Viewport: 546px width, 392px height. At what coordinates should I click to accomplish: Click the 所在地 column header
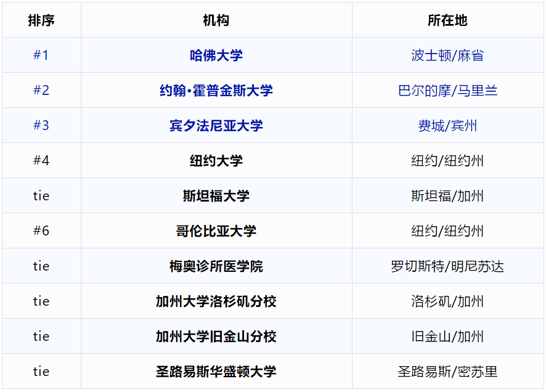[x=447, y=20]
